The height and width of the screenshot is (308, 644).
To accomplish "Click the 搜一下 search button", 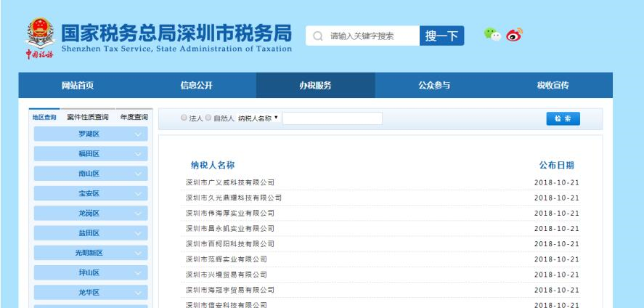I will click(441, 36).
